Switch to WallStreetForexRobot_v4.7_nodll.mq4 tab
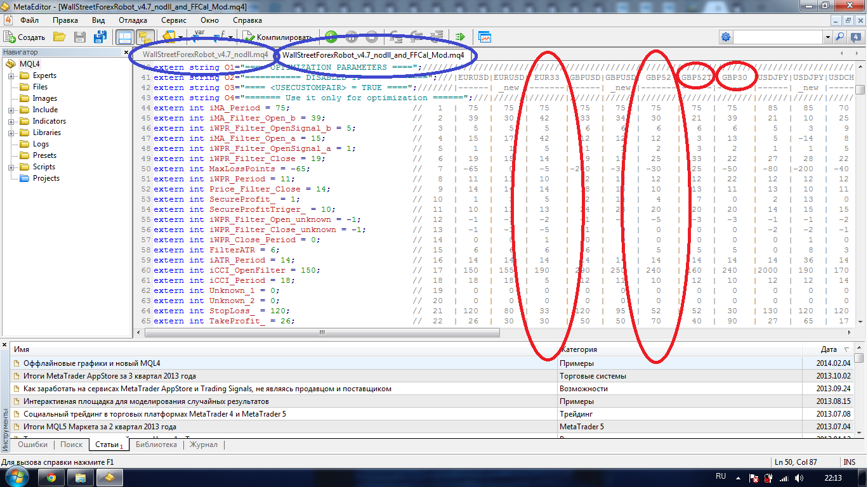Viewport: 868px width, 487px height. pos(205,55)
